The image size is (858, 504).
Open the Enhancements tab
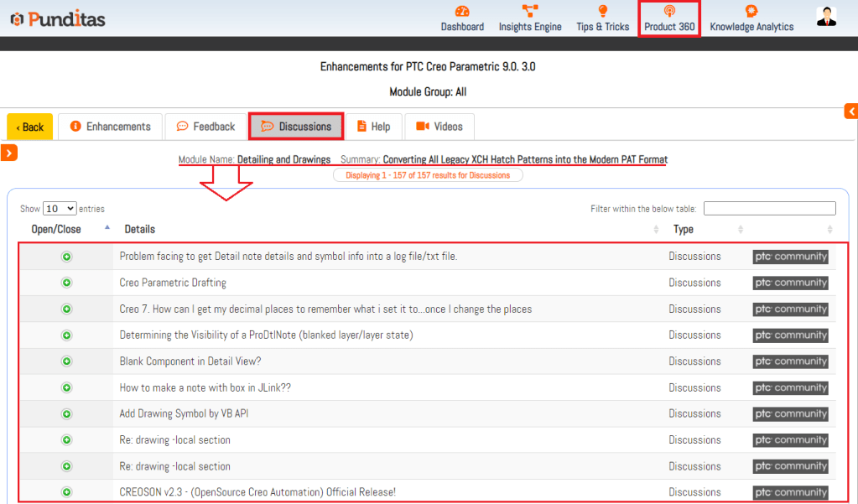[x=111, y=127]
